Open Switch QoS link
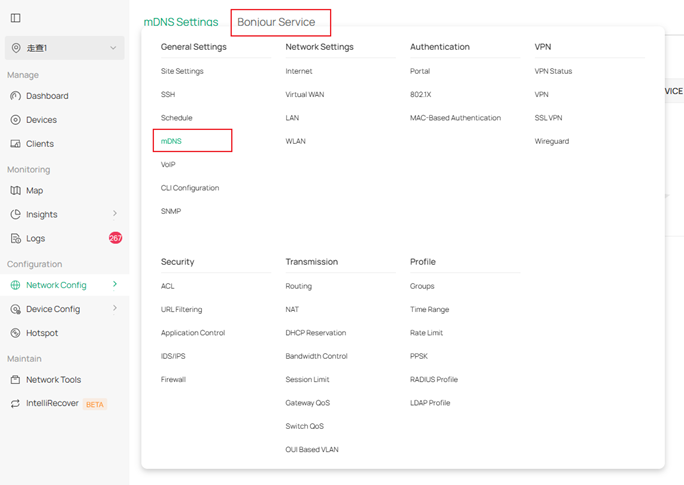684x485 pixels. coord(304,426)
